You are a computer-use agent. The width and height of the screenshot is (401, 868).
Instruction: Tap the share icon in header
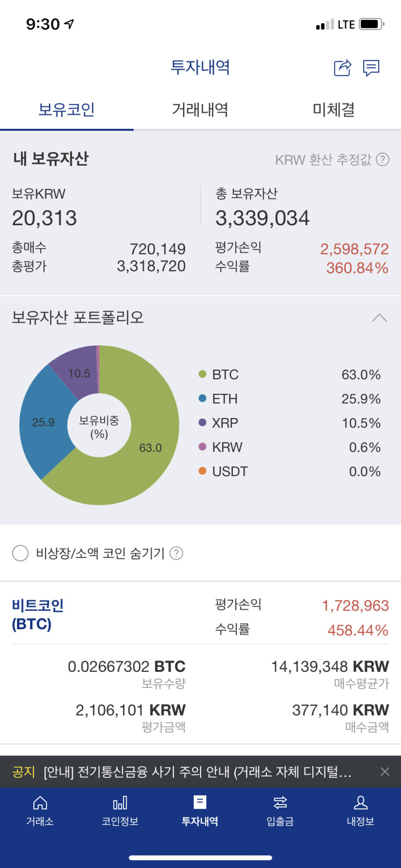[x=343, y=68]
